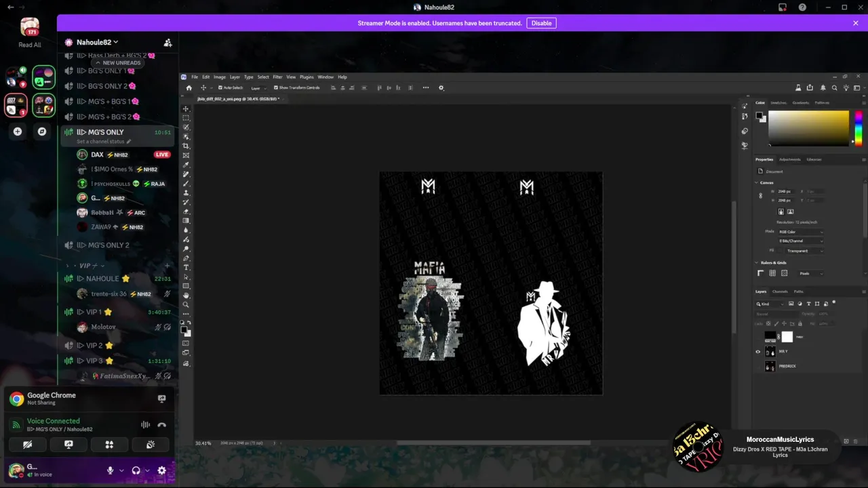Jump to NEW UNREADS in channel list

(119, 63)
